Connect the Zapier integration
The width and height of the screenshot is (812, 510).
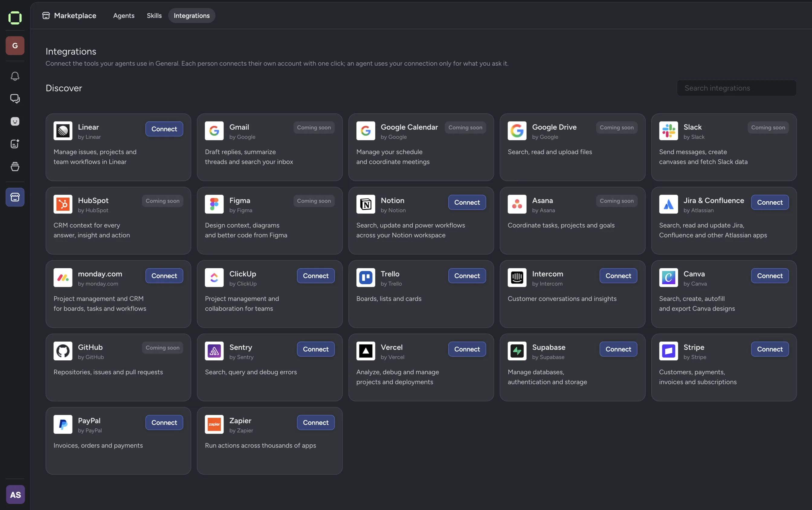(315, 422)
